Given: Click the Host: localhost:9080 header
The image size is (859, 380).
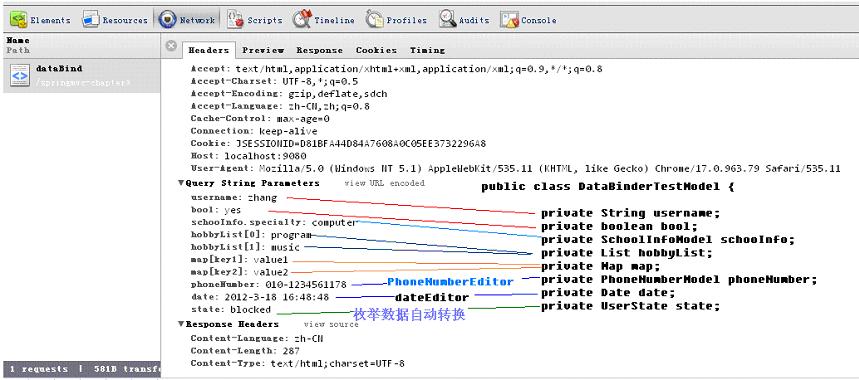Looking at the screenshot, I should click(248, 156).
